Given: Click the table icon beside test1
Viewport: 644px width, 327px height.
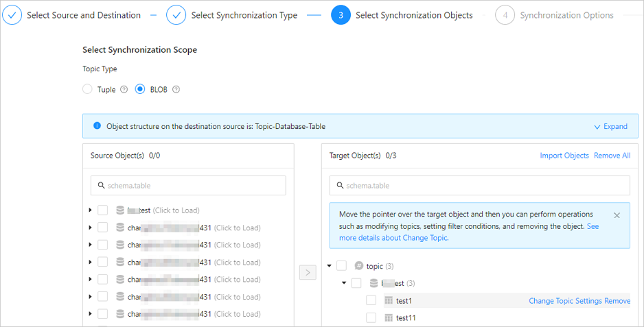Looking at the screenshot, I should 389,301.
